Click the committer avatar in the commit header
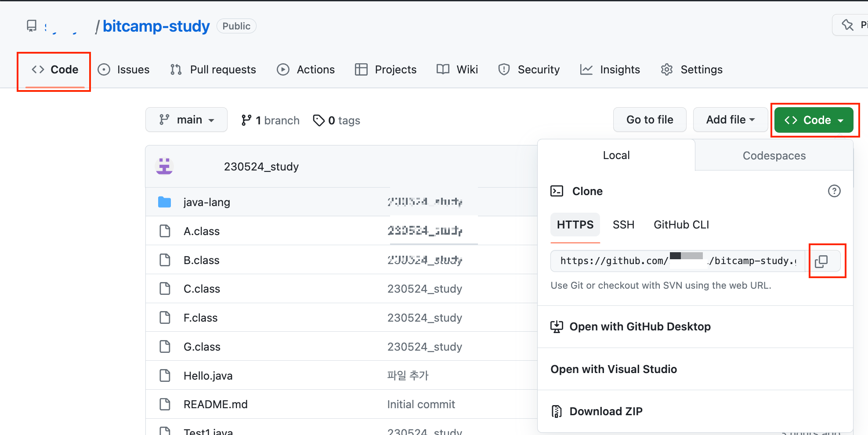This screenshot has height=435, width=868. click(x=164, y=167)
